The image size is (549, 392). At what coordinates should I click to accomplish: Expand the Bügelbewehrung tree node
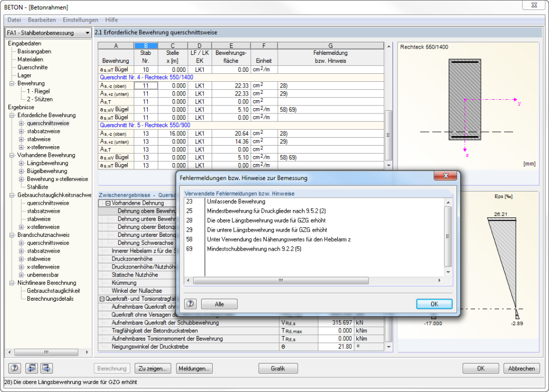[21, 171]
